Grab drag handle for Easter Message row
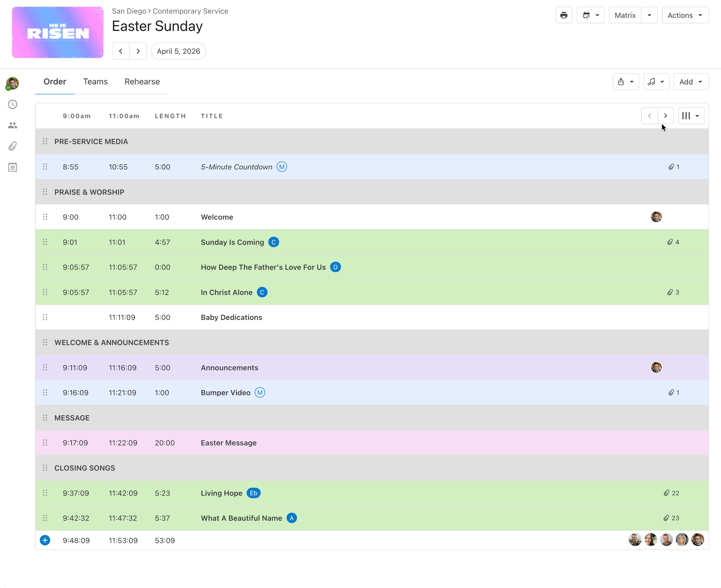721x588 pixels. [45, 443]
